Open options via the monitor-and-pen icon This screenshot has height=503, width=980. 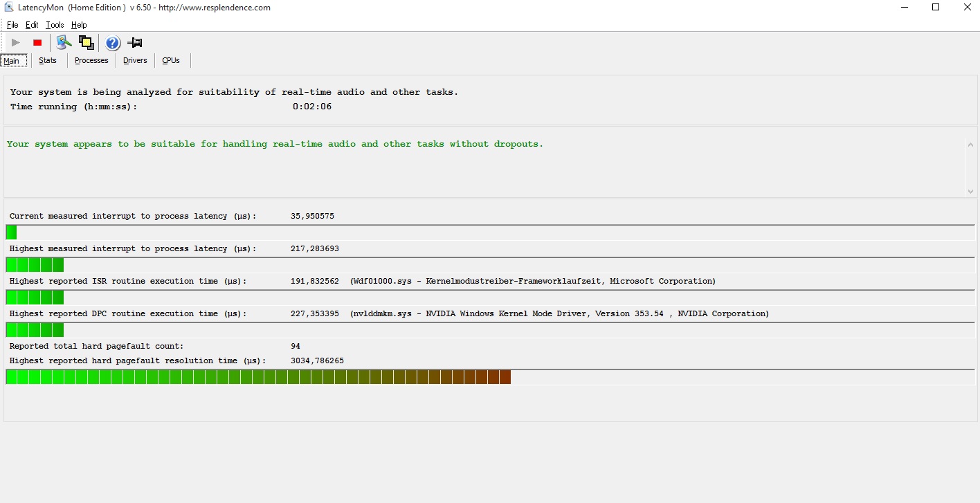pos(64,43)
